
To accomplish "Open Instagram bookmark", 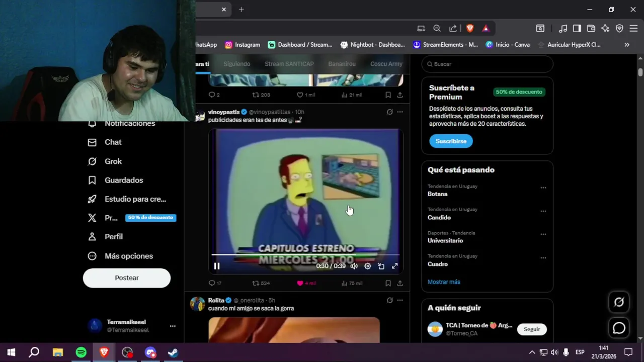I will tap(243, 45).
